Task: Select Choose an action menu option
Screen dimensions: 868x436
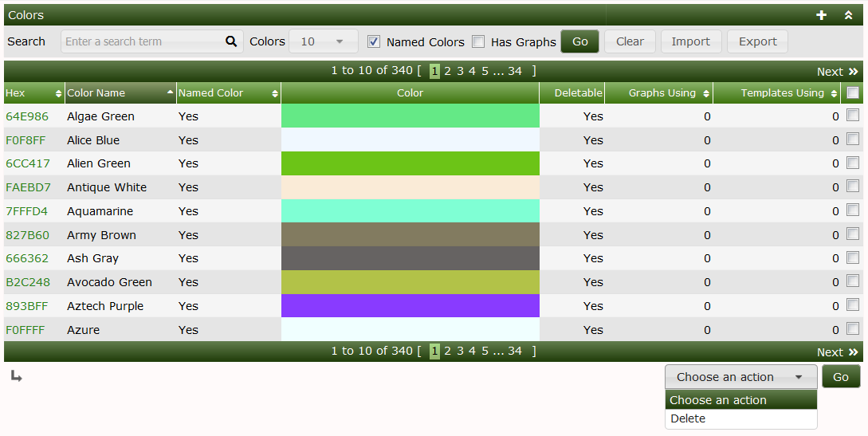Action: coord(717,400)
